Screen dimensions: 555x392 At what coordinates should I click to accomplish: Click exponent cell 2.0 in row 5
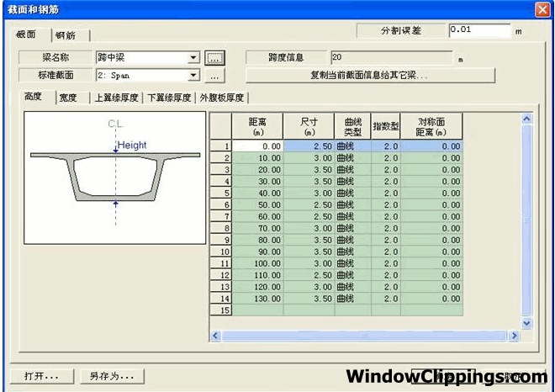click(386, 193)
